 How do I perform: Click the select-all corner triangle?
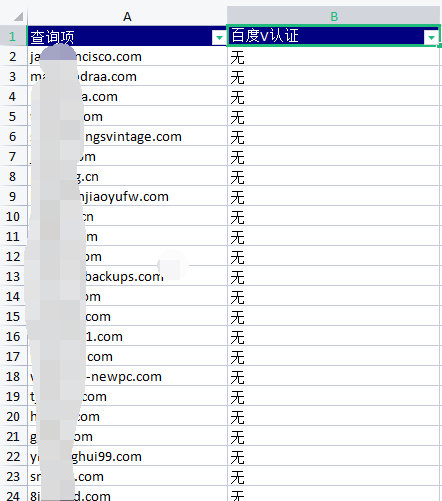18,16
